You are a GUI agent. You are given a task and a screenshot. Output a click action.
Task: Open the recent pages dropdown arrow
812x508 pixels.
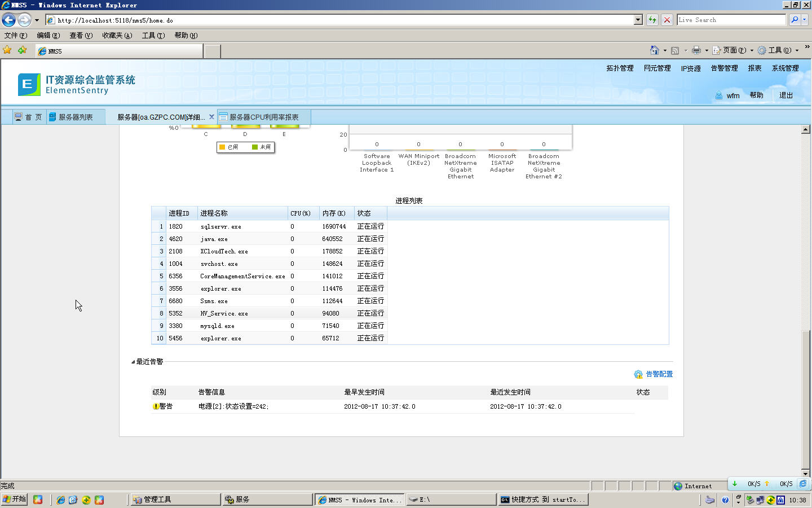tap(37, 20)
